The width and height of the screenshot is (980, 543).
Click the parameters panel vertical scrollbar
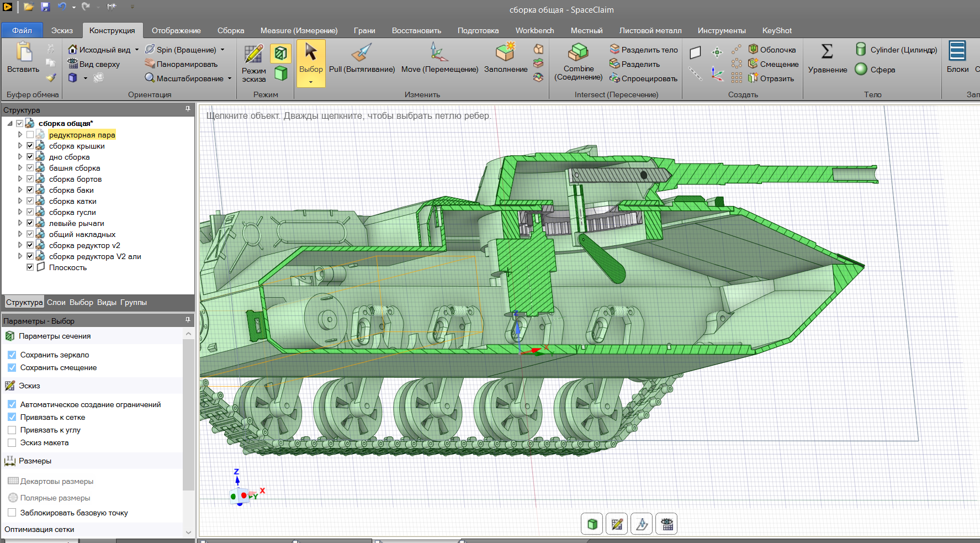[x=188, y=414]
